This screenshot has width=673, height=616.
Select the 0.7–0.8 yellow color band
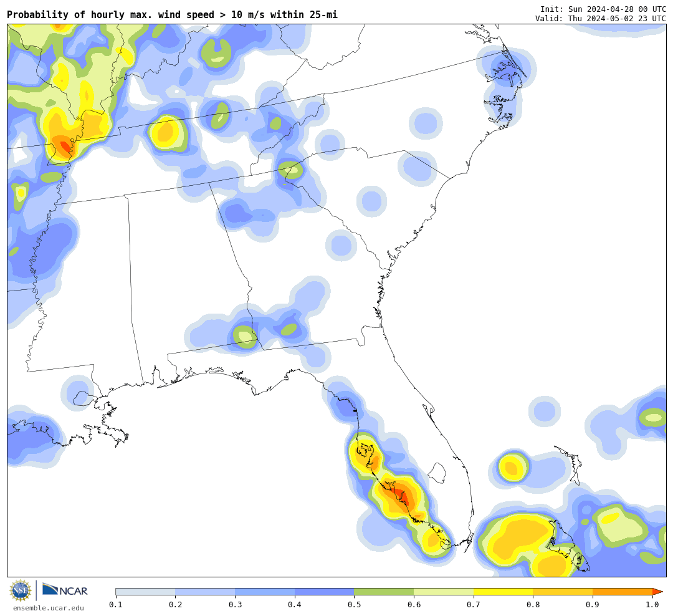point(503,592)
